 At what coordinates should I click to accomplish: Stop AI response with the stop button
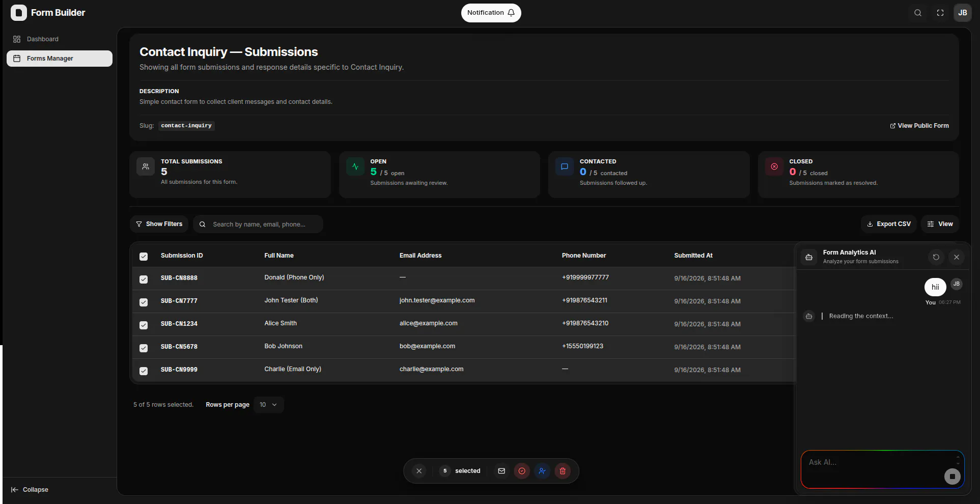[953, 477]
